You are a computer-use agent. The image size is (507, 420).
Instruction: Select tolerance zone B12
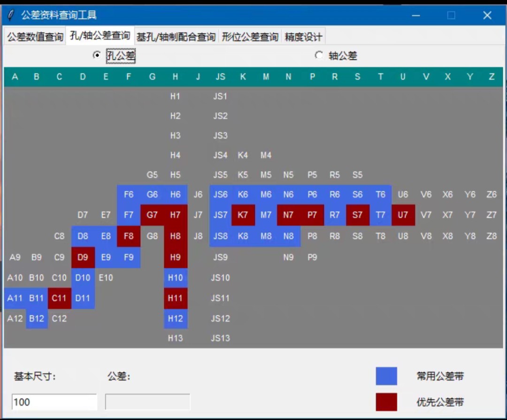pos(37,319)
